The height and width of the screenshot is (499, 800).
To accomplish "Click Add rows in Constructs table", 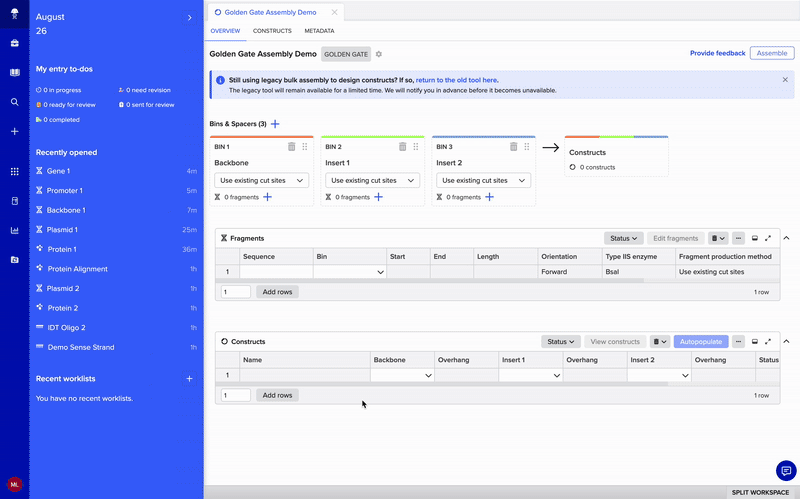I will tap(278, 395).
